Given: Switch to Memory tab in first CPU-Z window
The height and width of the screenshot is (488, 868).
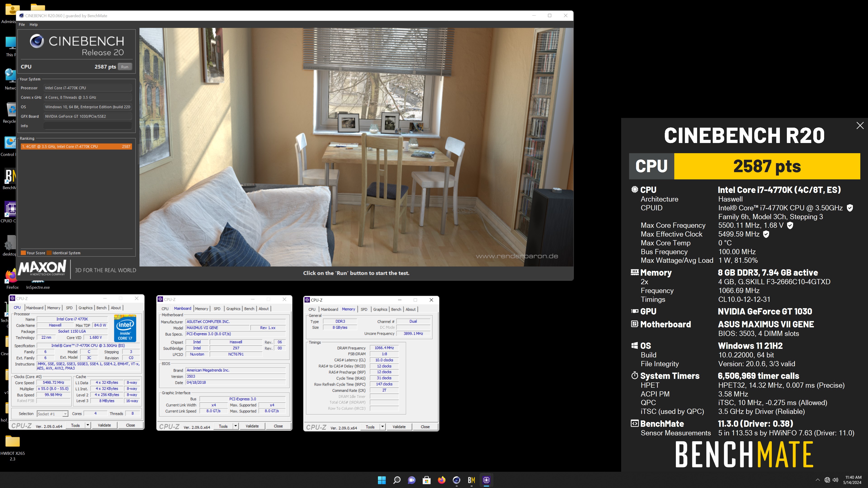Looking at the screenshot, I should (x=54, y=308).
